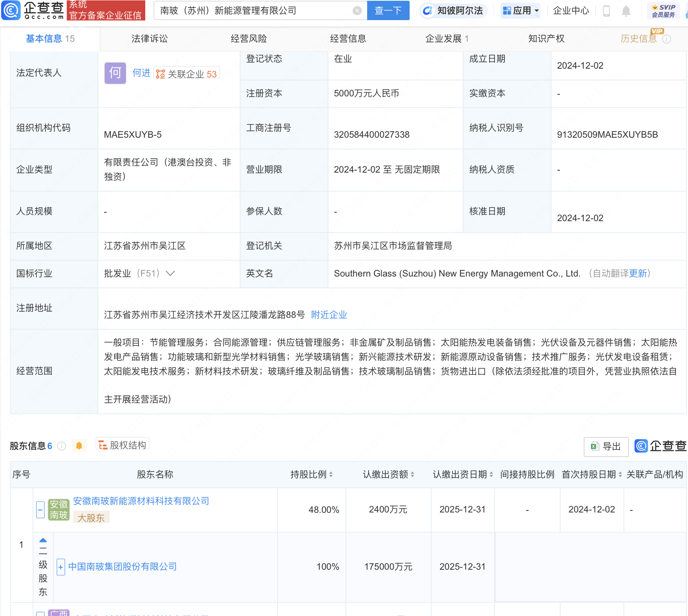The width and height of the screenshot is (688, 616).
Task: Click registration number 320584400027338
Action: tap(372, 135)
